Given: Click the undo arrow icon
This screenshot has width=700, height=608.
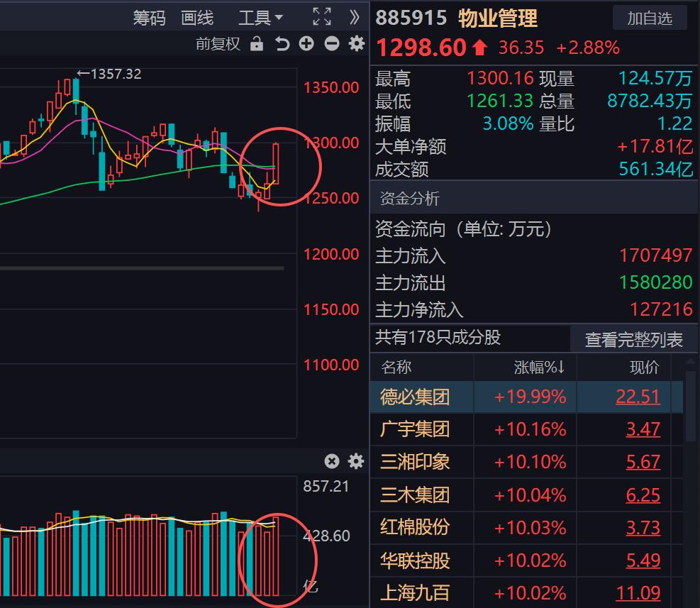Looking at the screenshot, I should click(x=282, y=44).
